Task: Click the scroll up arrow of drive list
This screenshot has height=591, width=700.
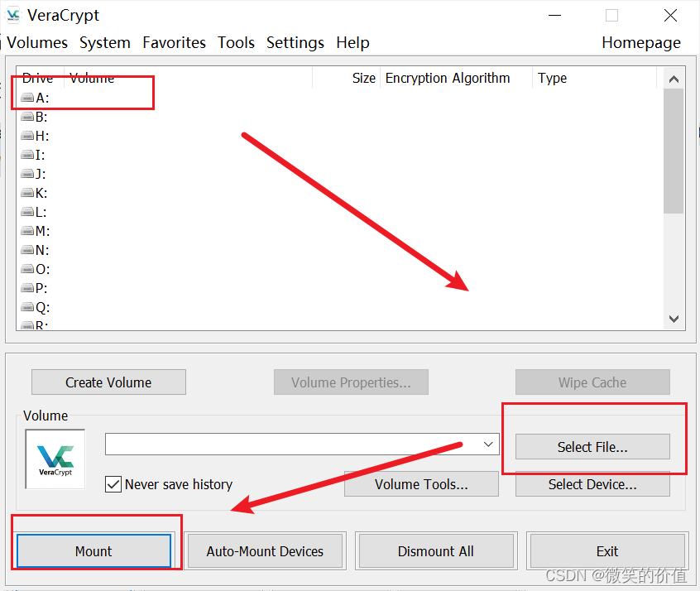Action: (x=674, y=79)
